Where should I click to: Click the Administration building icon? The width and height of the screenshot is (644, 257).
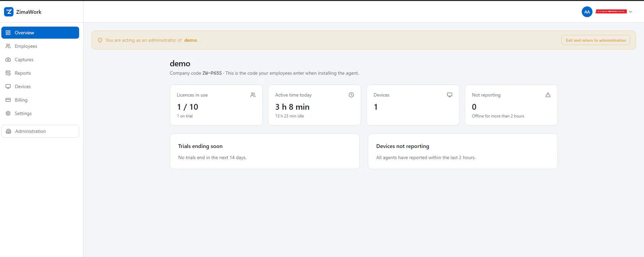tap(8, 131)
